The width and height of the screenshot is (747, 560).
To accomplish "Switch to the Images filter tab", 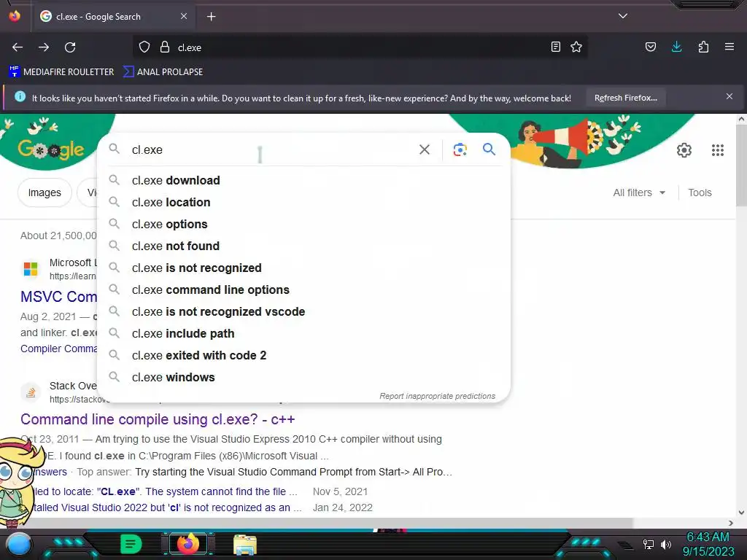I will (44, 192).
